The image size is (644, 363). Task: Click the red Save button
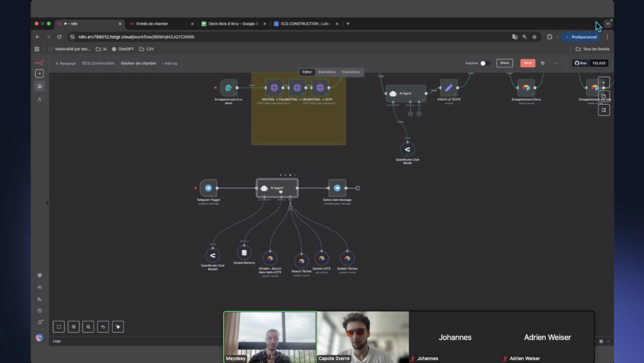coord(528,63)
